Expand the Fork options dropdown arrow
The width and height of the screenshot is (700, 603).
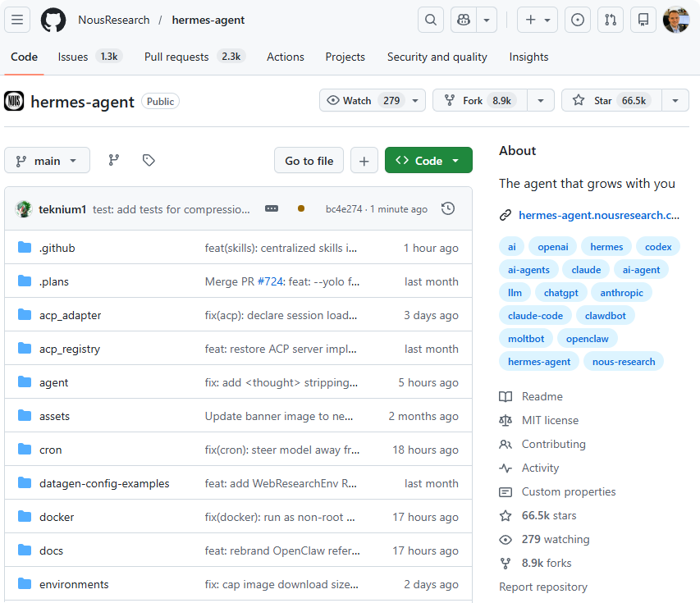click(541, 100)
